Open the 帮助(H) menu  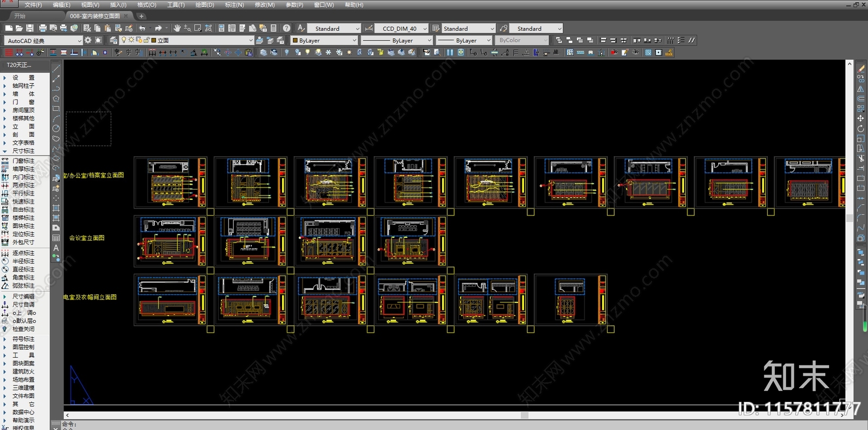point(354,5)
